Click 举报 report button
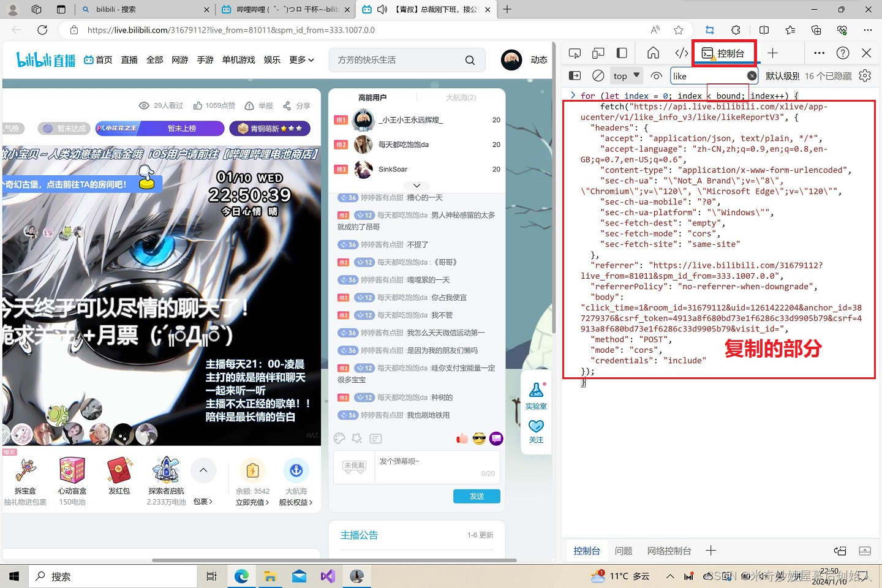 pos(259,105)
